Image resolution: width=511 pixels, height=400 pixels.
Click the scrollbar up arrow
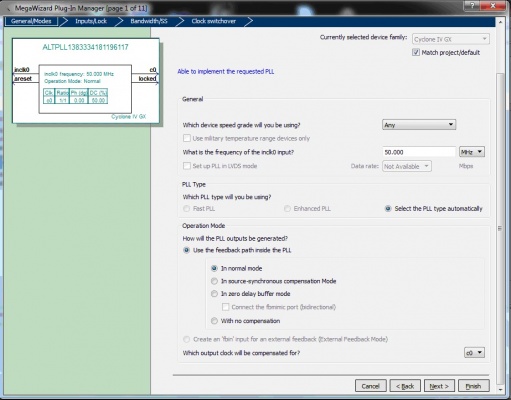point(500,22)
